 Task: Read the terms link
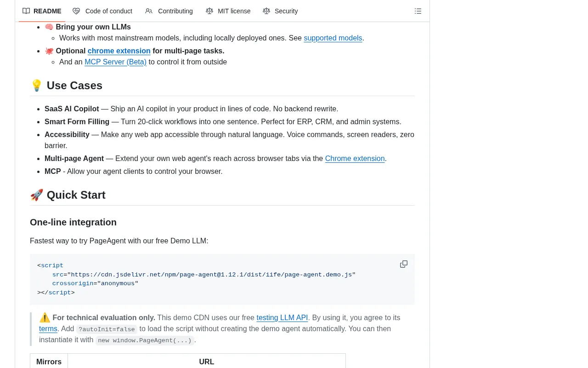[48, 329]
